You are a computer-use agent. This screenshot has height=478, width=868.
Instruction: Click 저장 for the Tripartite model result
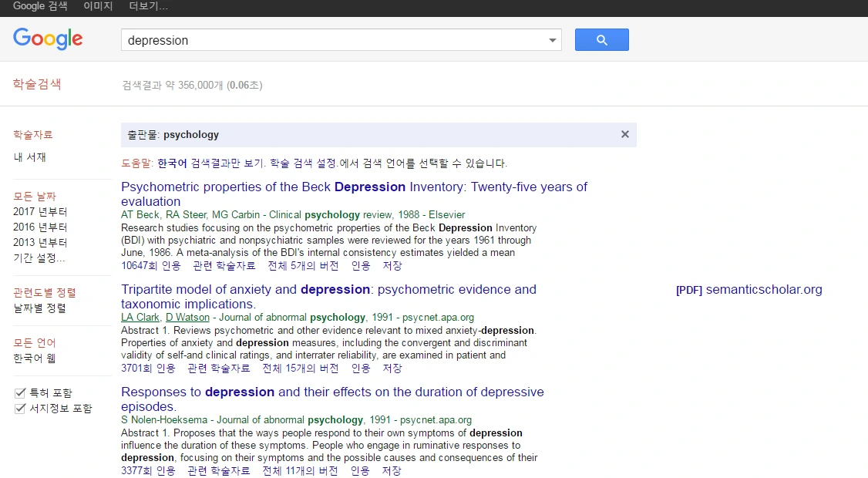(x=392, y=369)
